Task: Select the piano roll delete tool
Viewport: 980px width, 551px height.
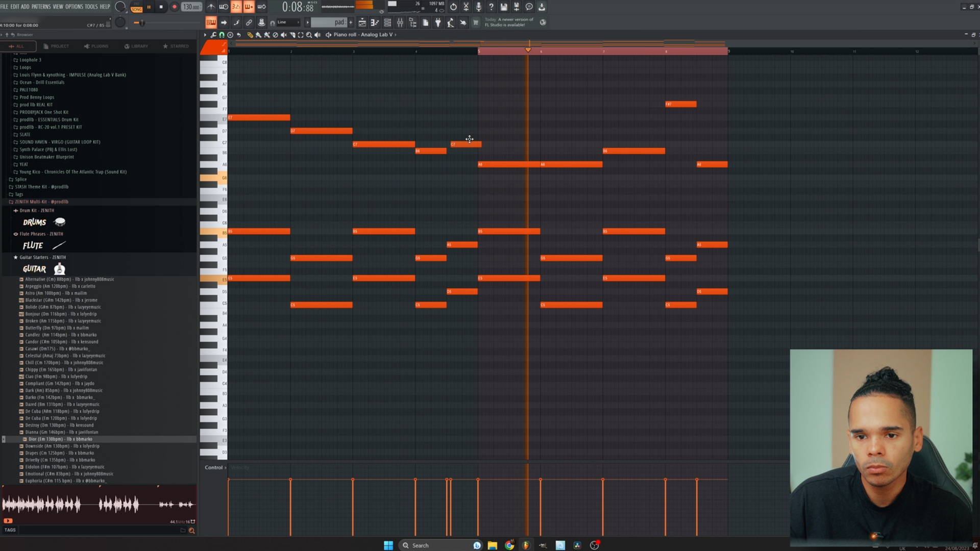Action: (x=275, y=35)
